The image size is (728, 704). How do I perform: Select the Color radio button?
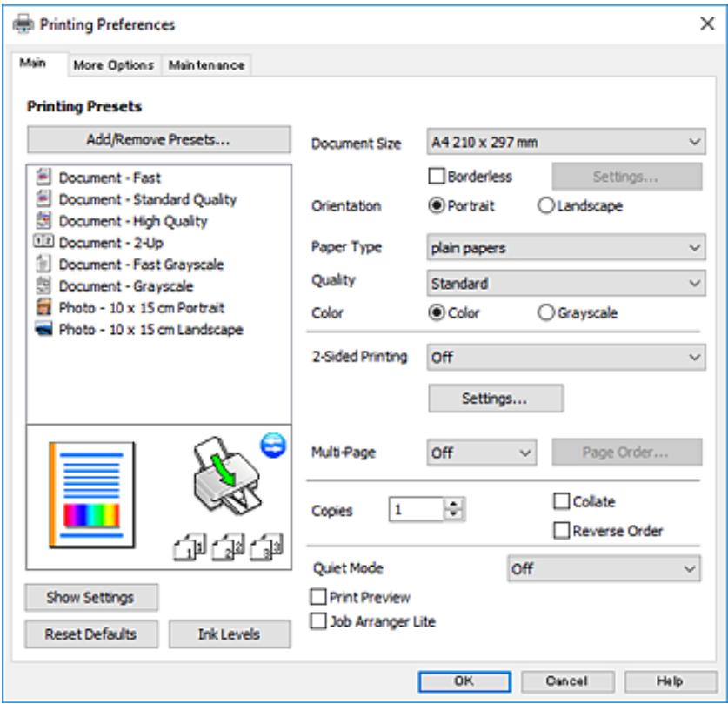[x=437, y=312]
